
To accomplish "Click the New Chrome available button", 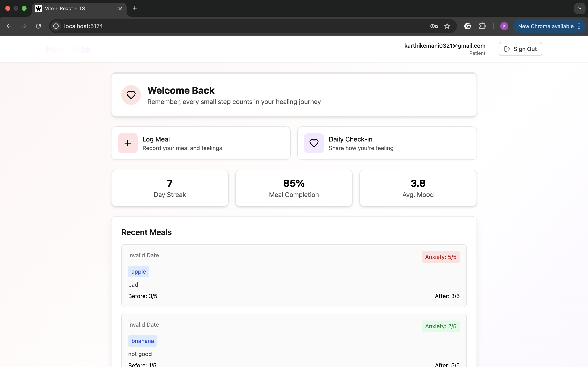I will (545, 26).
